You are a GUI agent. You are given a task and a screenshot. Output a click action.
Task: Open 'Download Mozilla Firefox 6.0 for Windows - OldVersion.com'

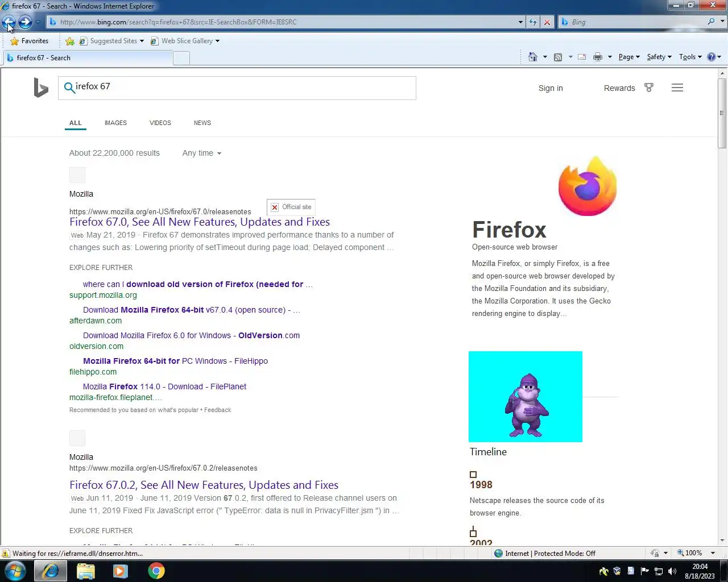[x=191, y=335]
